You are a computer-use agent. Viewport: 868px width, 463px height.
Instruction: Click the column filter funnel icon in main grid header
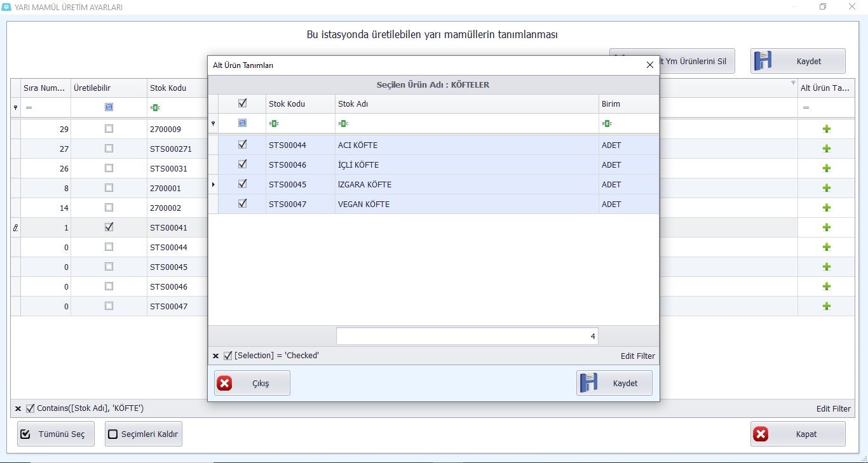[792, 83]
